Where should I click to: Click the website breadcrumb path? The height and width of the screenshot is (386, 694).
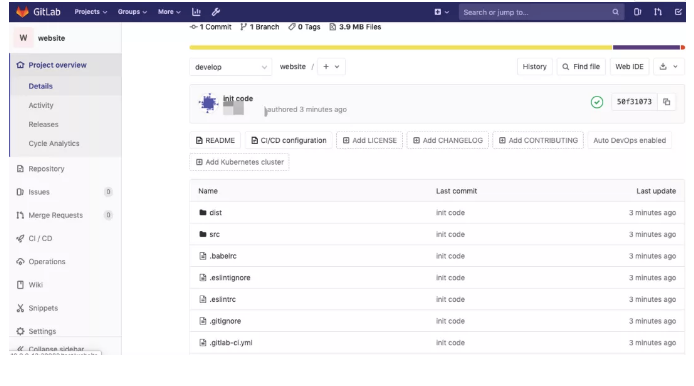tap(293, 66)
